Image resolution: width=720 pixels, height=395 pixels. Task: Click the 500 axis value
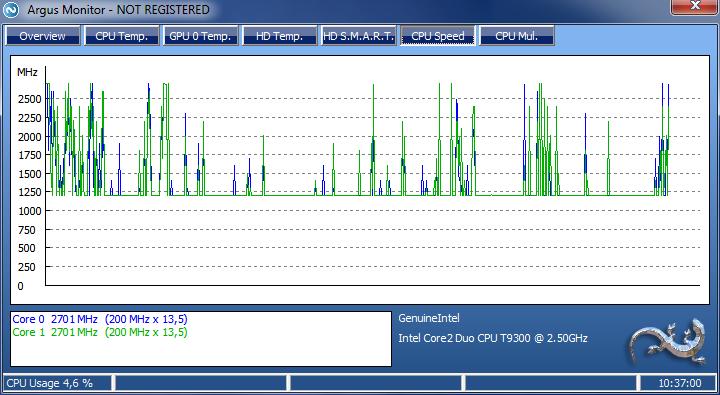point(26,248)
